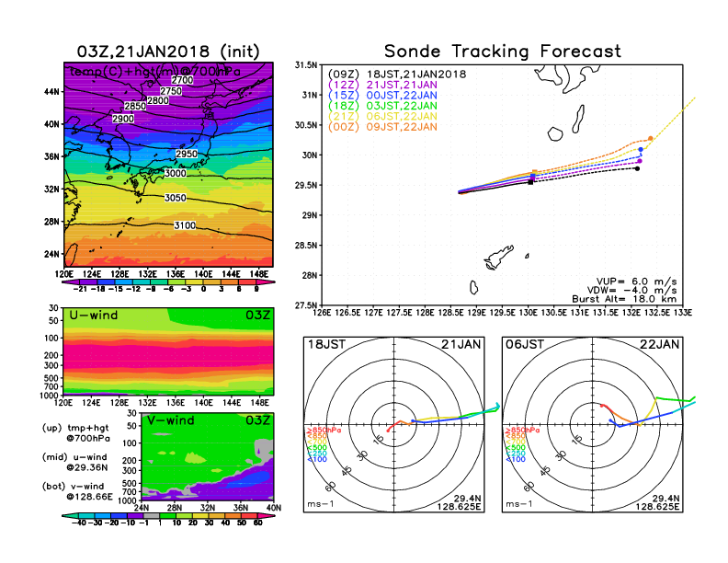This screenshot has width=728, height=563.
Task: Select the 2950 contour label
Action: [x=187, y=154]
